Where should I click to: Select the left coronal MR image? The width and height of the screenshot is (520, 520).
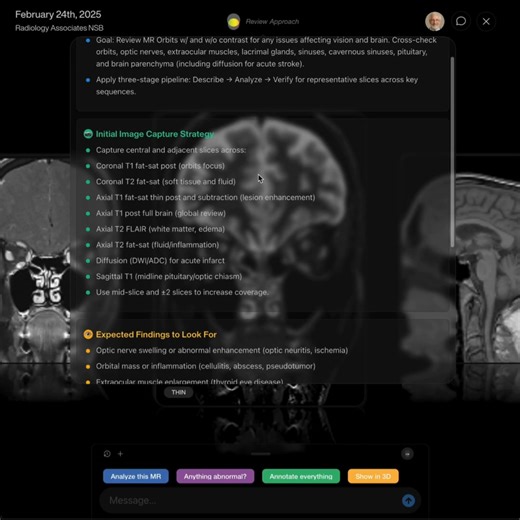coord(35,260)
